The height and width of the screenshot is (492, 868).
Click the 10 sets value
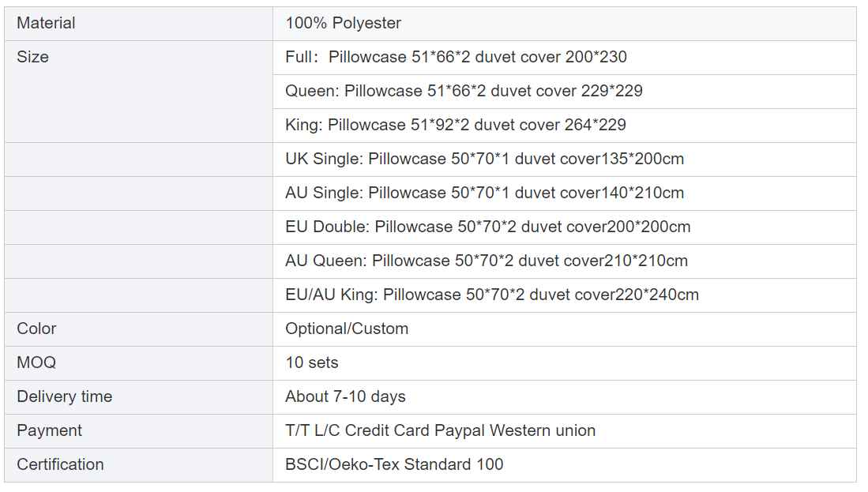(311, 363)
